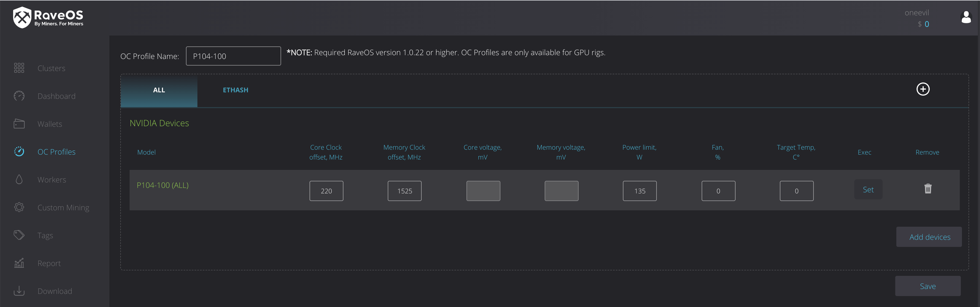Image resolution: width=980 pixels, height=307 pixels.
Task: Click the Wallets icon in sidebar
Action: (19, 124)
